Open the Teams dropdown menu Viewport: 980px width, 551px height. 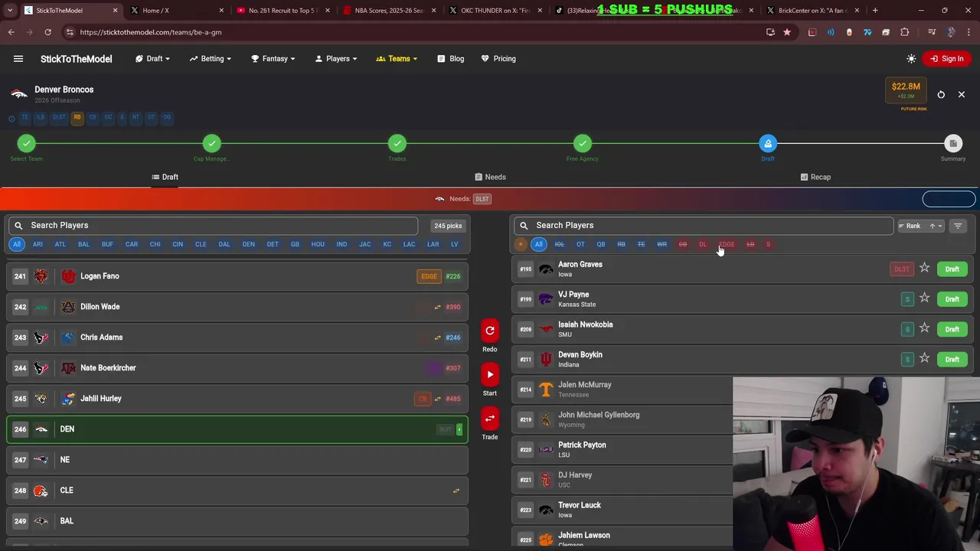[397, 59]
